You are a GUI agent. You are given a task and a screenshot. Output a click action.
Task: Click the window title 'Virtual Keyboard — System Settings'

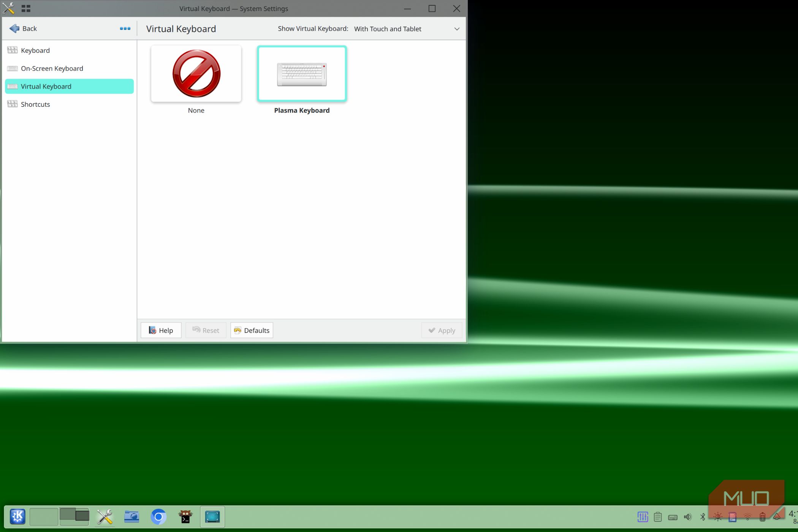[234, 8]
